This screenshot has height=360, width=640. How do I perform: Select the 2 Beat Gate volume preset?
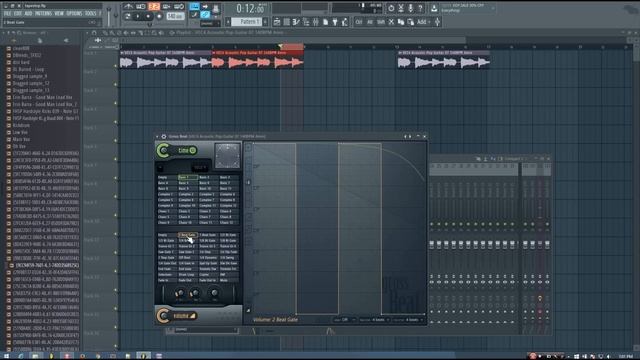pyautogui.click(x=188, y=235)
